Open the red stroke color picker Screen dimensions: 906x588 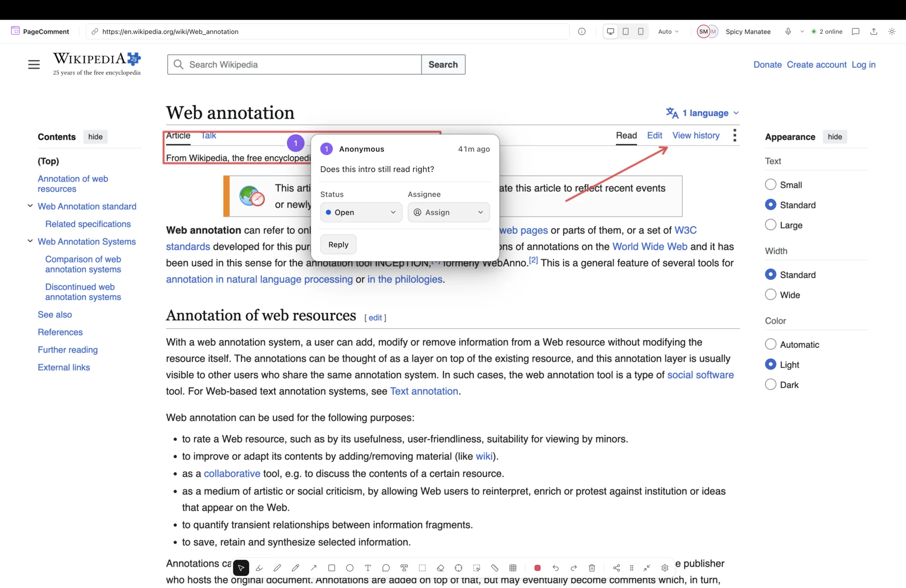[x=538, y=568]
